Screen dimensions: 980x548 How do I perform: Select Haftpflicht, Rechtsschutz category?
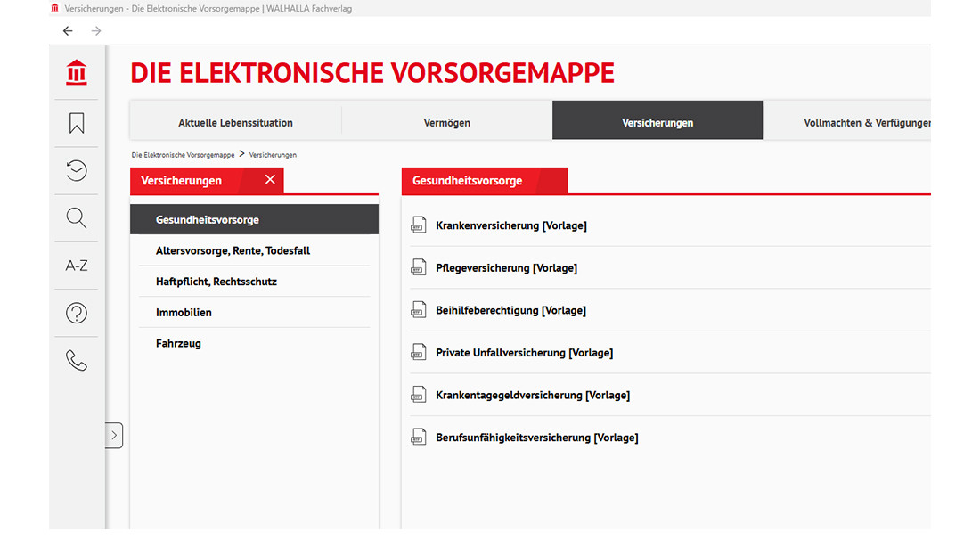pyautogui.click(x=255, y=282)
